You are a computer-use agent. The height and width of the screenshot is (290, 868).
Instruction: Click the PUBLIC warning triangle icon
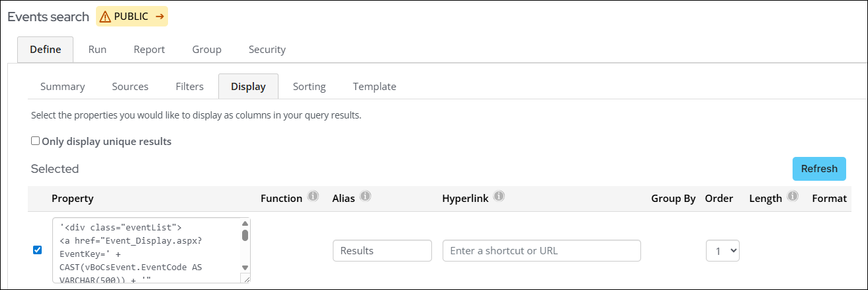tap(105, 17)
